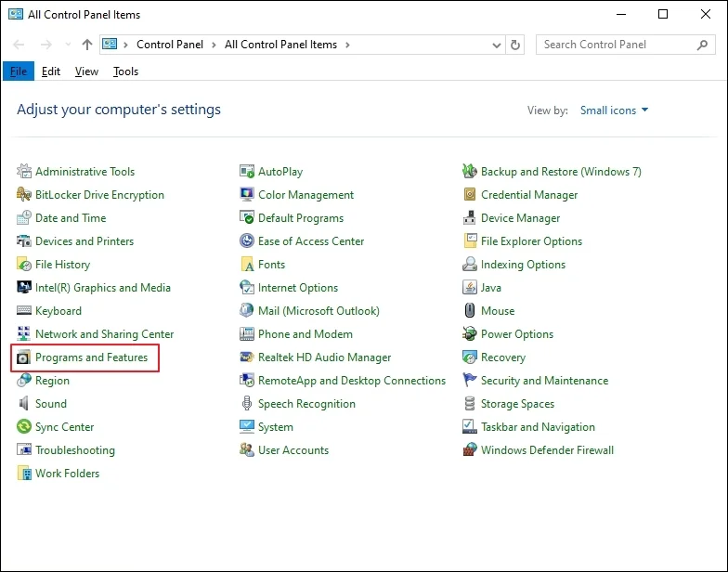Refresh the Control Panel view
The height and width of the screenshot is (572, 728).
pyautogui.click(x=514, y=45)
